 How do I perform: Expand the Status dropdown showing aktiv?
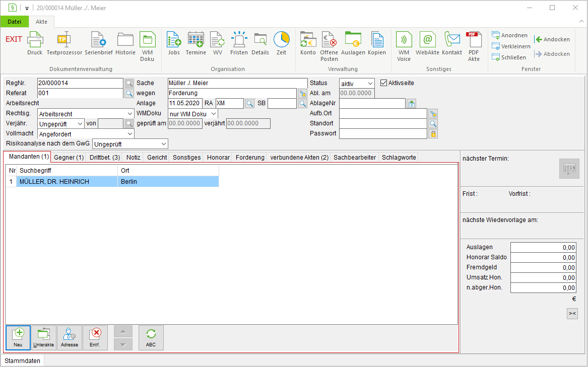coord(357,84)
